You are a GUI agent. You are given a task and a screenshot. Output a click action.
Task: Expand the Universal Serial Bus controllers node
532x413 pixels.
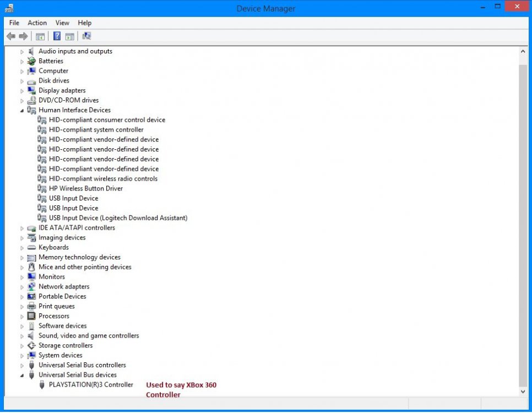(x=23, y=365)
